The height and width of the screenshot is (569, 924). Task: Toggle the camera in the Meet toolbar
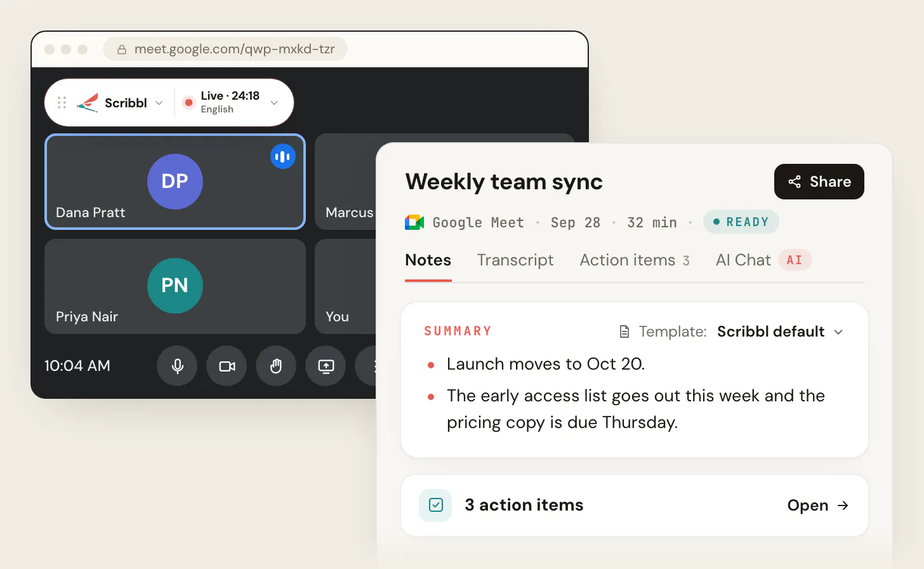(227, 366)
